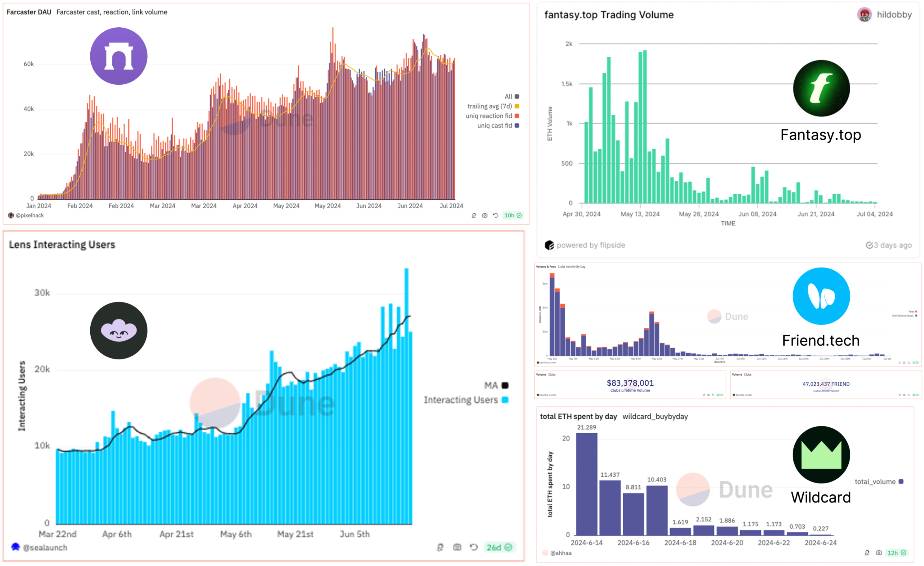Toggle the "trailing avg (7d)" legend series
The image size is (924, 566).
[493, 106]
